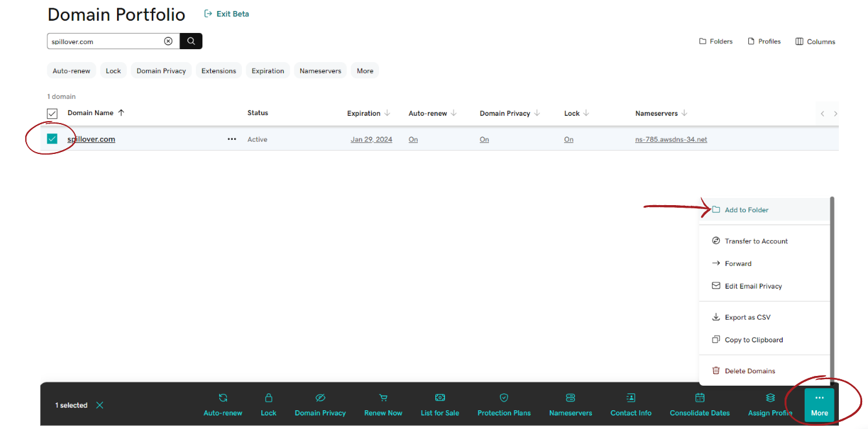Open the Auto-renew filter chip
Screen dimensions: 868x429
71,71
